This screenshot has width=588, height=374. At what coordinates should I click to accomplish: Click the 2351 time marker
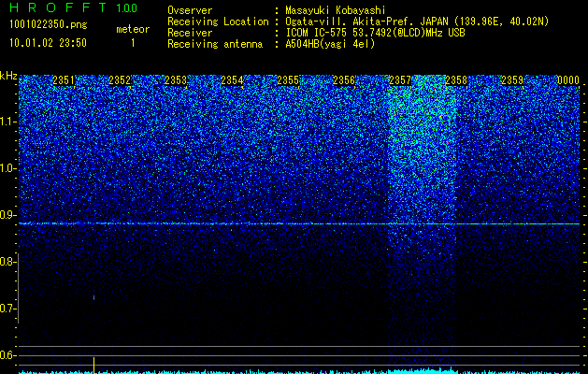click(64, 80)
